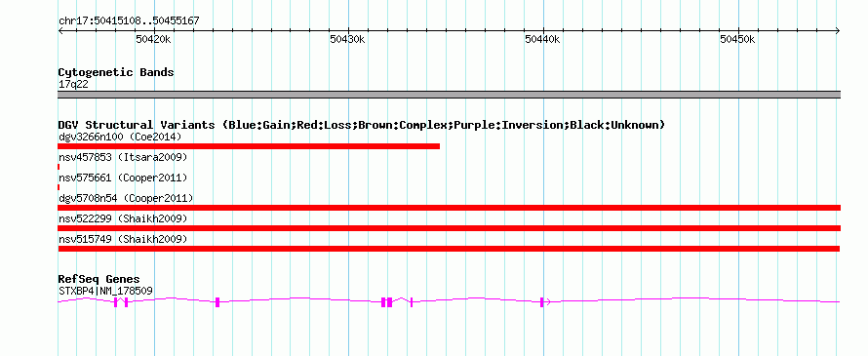The image size is (868, 356).
Task: Click the RefSeq Genes track title
Action: point(99,279)
